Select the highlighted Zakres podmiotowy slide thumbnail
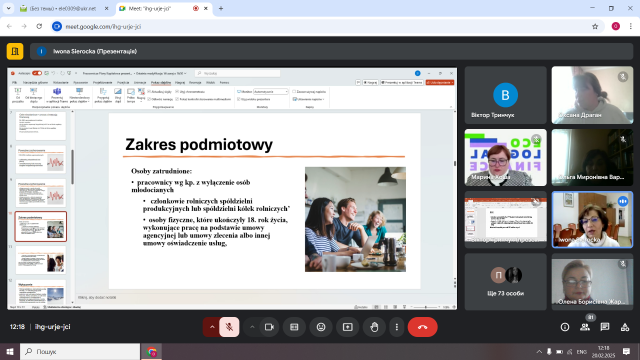This screenshot has height=360, width=640. coord(41,227)
